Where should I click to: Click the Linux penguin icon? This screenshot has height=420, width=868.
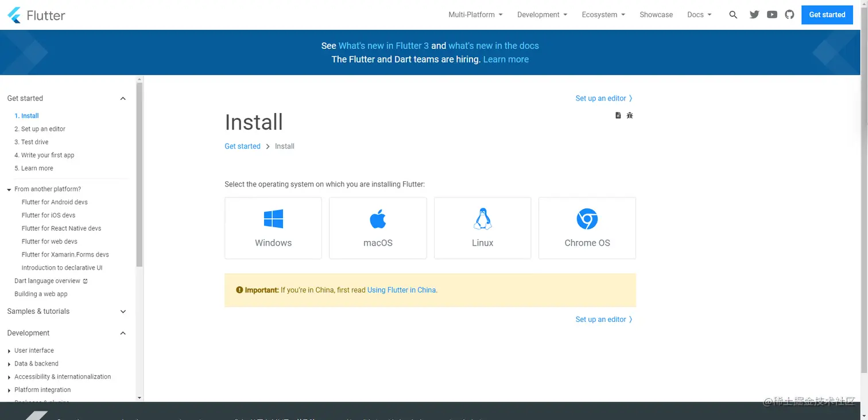tap(482, 219)
